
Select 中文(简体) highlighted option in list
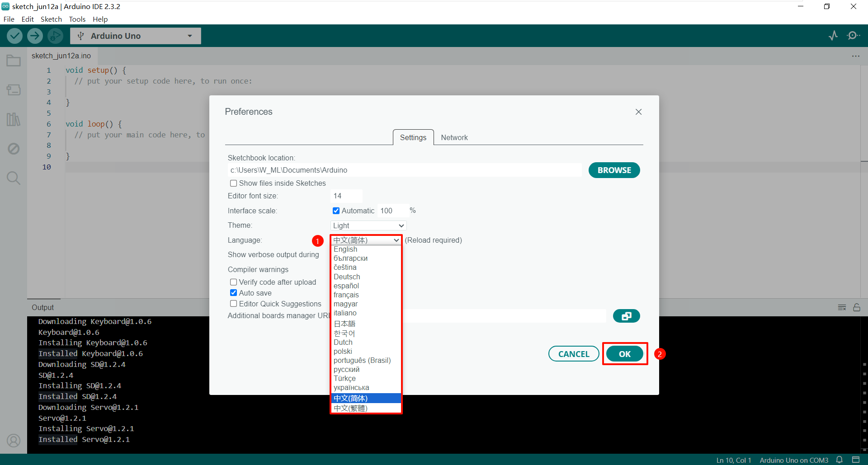tap(366, 398)
